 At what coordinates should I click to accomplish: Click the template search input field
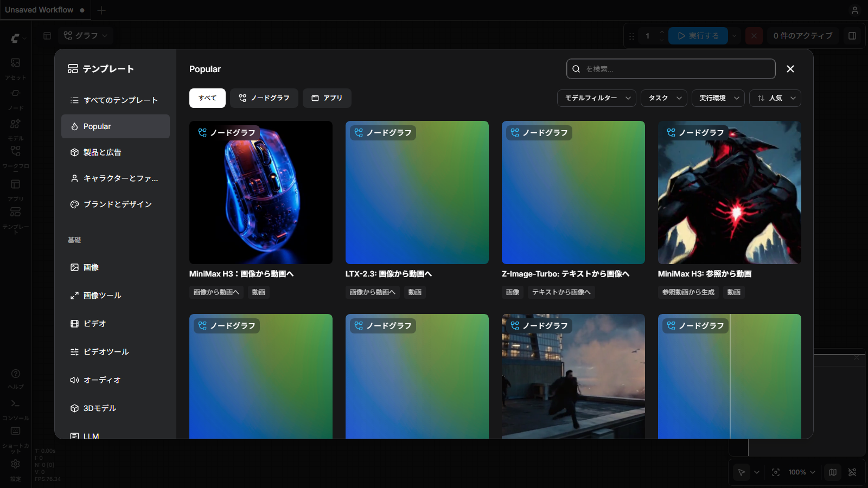(x=671, y=69)
